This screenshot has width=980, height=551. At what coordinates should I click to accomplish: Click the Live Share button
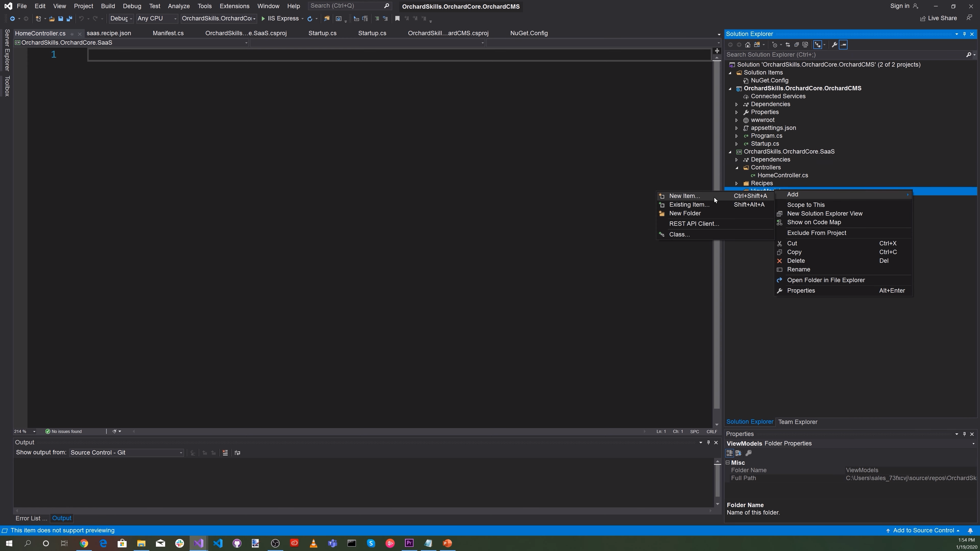[939, 18]
